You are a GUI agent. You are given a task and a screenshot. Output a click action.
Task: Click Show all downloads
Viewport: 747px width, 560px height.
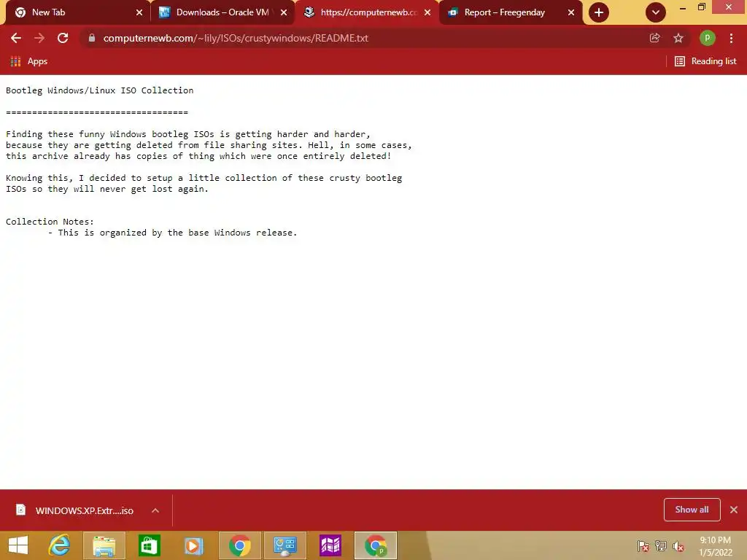point(692,510)
